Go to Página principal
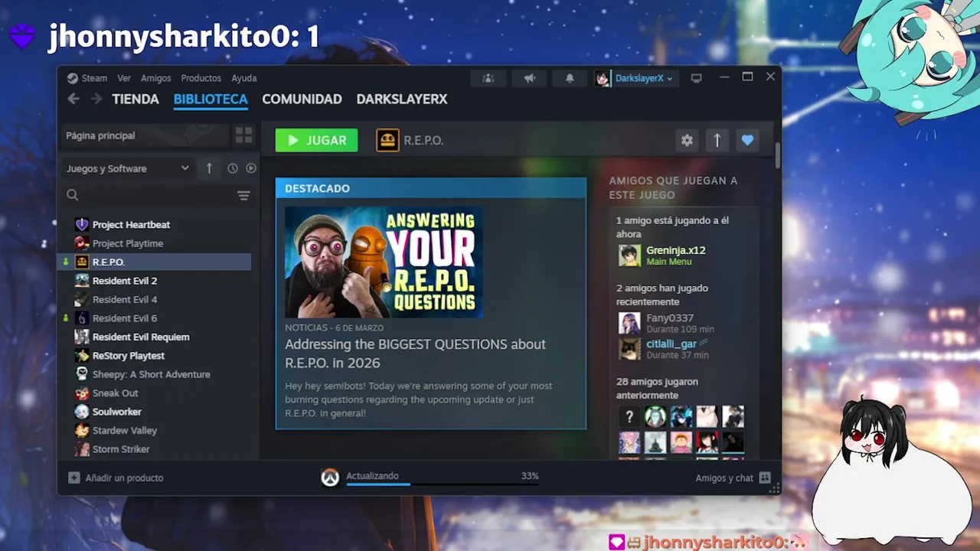 [x=144, y=135]
